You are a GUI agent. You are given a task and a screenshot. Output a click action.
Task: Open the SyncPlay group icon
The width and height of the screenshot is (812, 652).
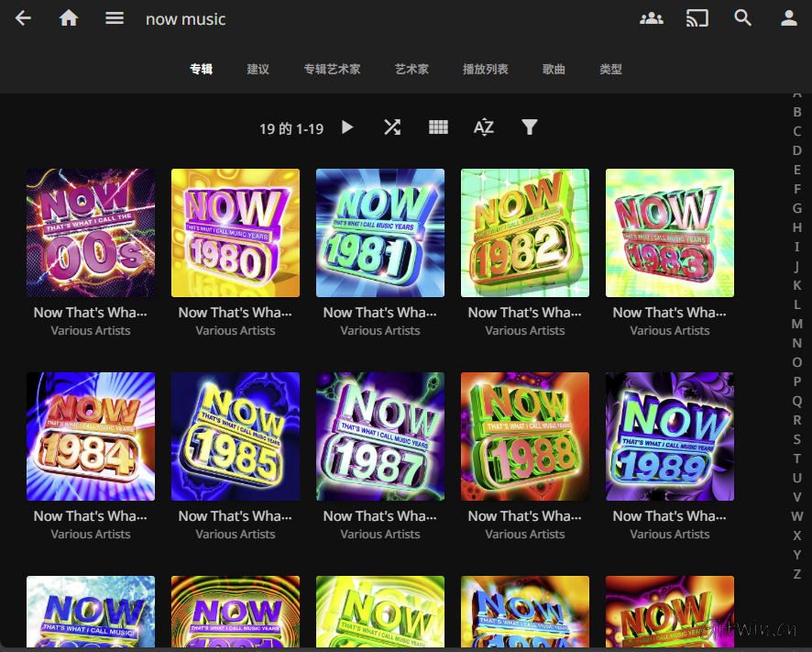[x=652, y=18]
